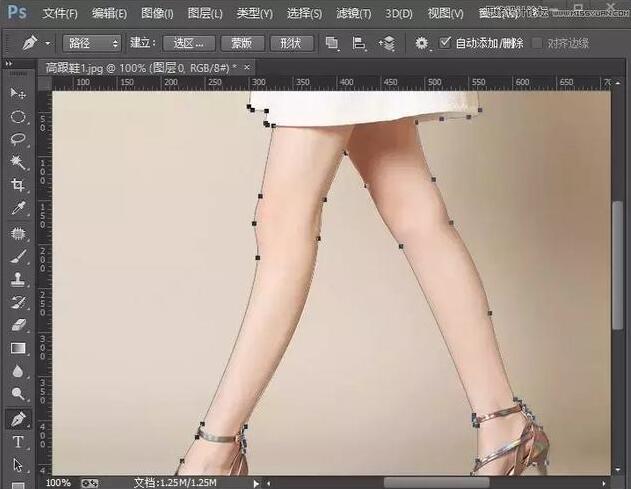Select the Eyedropper tool

[18, 208]
